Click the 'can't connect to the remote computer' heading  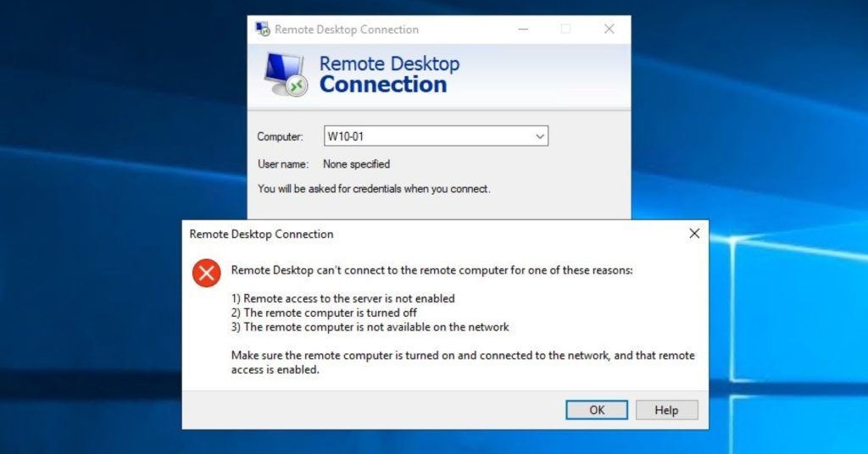pyautogui.click(x=431, y=270)
